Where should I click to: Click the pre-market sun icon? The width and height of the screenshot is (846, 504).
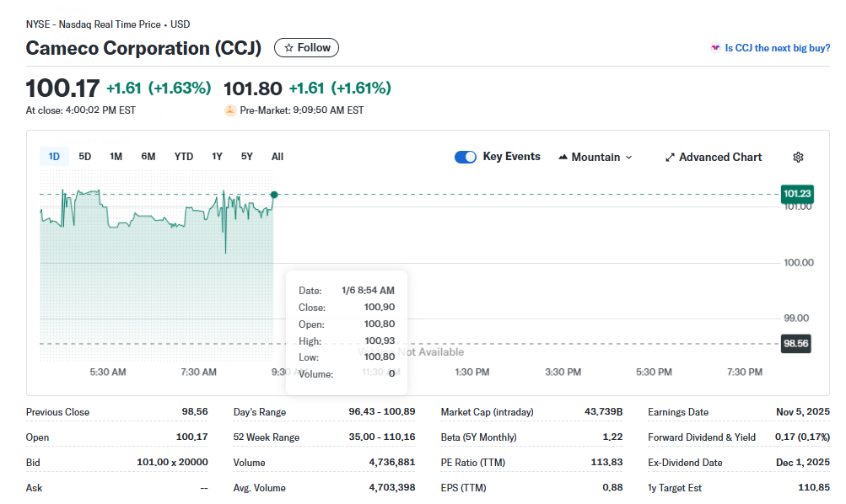230,110
